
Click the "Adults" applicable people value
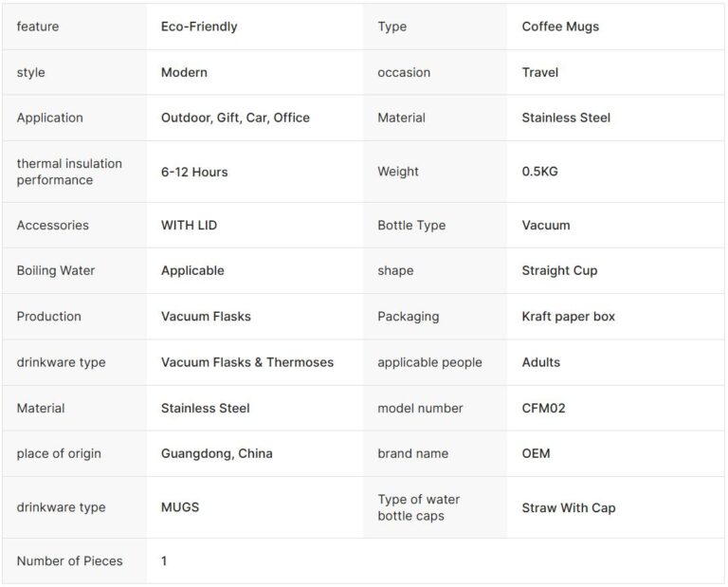[541, 362]
